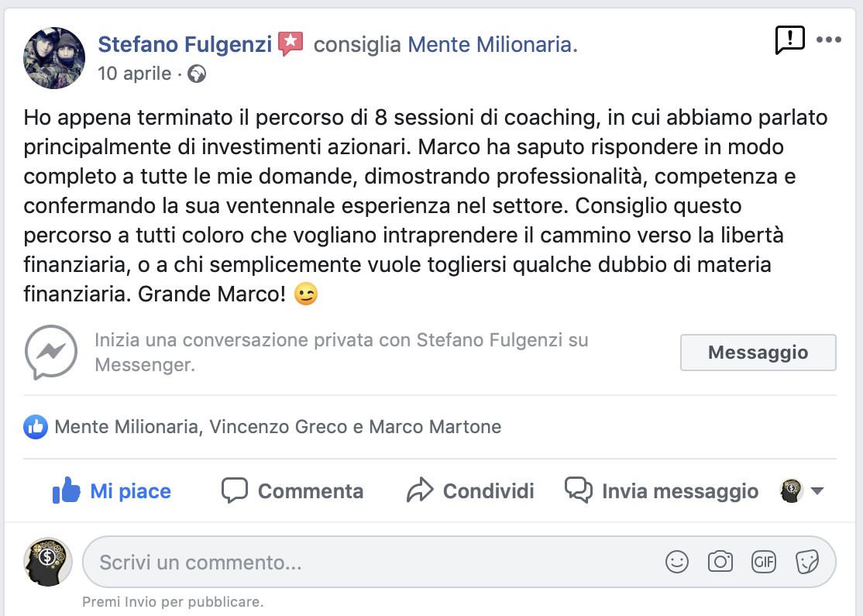Viewport: 863px width, 616px height.
Task: Open the emoji picker in comment box
Action: coord(677,562)
